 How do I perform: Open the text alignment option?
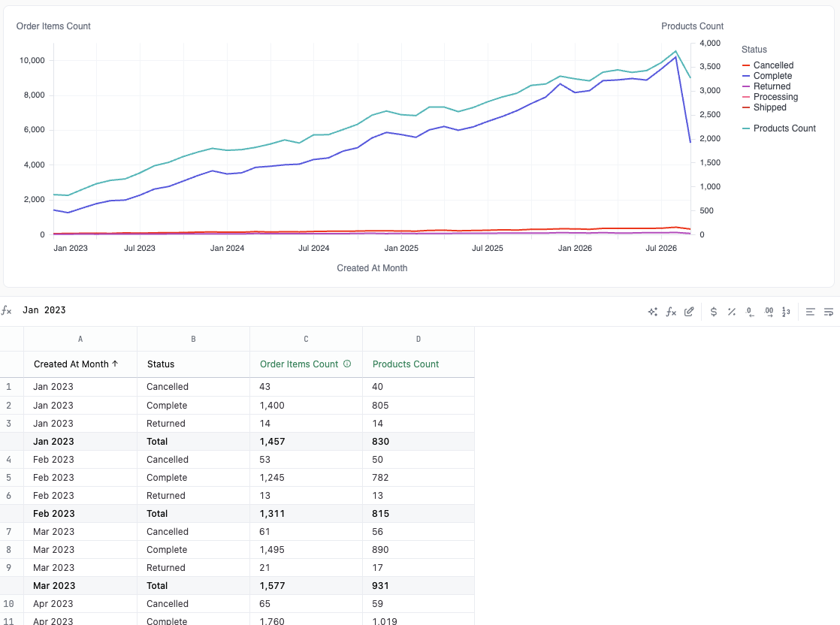811,312
